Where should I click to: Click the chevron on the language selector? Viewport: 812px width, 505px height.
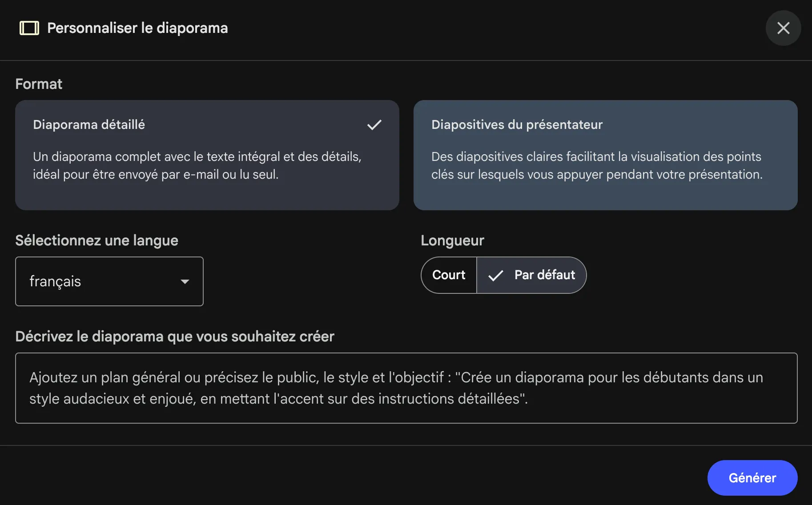[x=185, y=281]
